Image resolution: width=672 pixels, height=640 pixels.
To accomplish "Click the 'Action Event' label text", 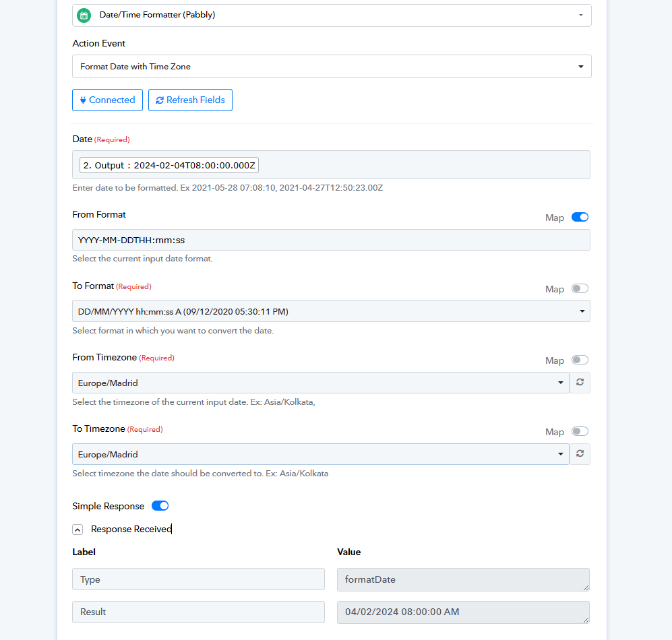I will [x=99, y=43].
